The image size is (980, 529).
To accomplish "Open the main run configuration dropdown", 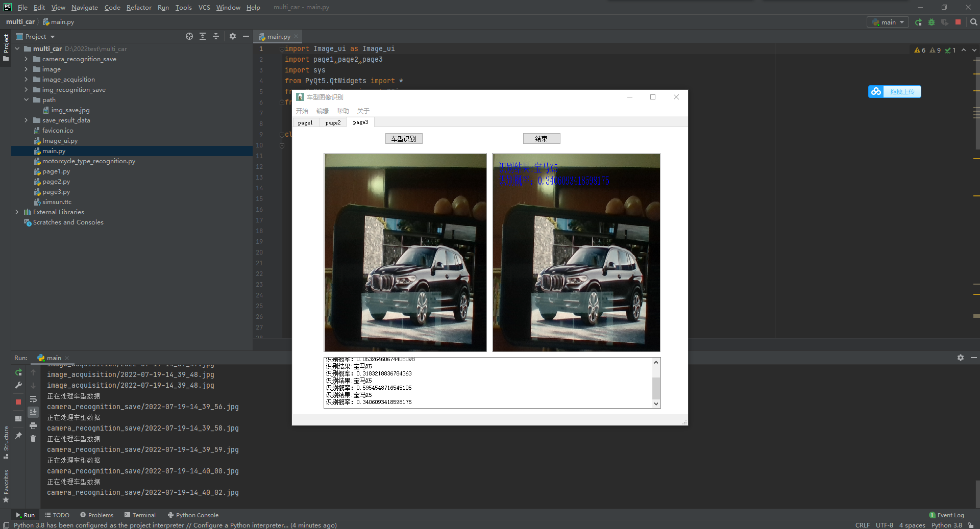I will coord(888,22).
